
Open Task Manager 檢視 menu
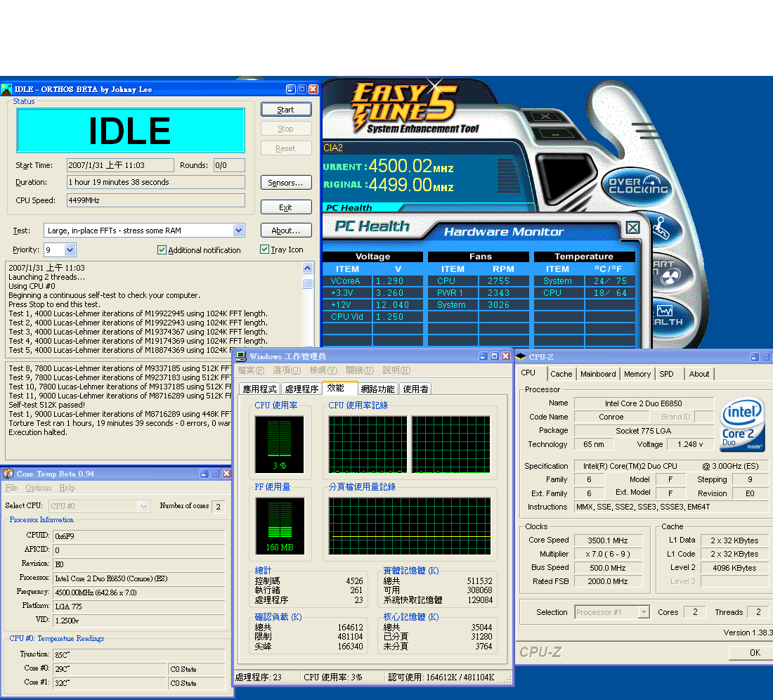[x=323, y=370]
